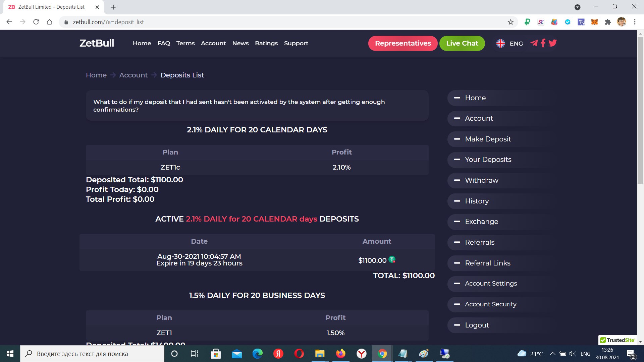Open the taskbar clock and date
The width and height of the screenshot is (644, 362).
(607, 354)
